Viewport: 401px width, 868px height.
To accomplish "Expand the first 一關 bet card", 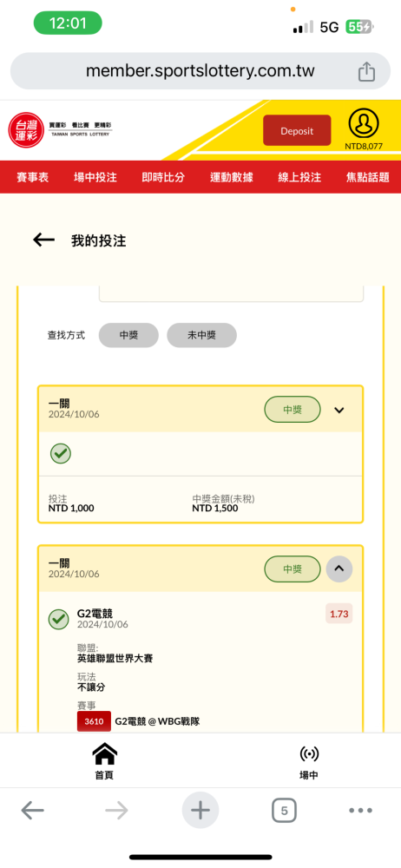I will pos(339,411).
